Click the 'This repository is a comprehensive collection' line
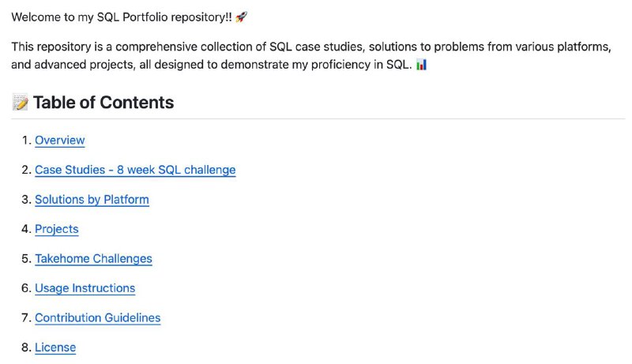This screenshot has width=632, height=364. click(x=311, y=47)
